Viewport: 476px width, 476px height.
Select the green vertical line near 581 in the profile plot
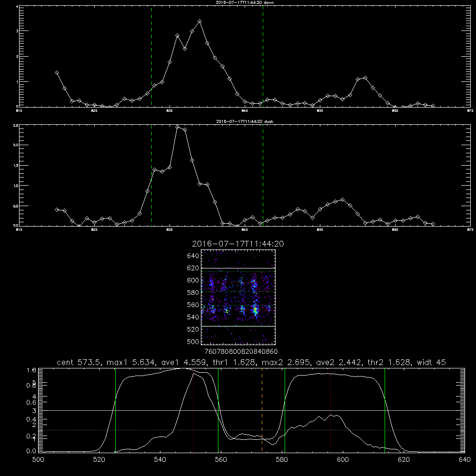285,410
